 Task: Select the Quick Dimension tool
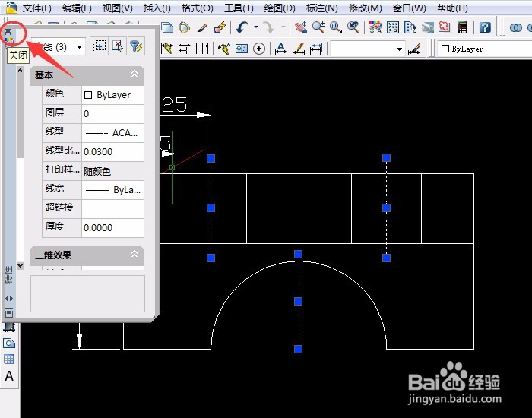[167, 49]
